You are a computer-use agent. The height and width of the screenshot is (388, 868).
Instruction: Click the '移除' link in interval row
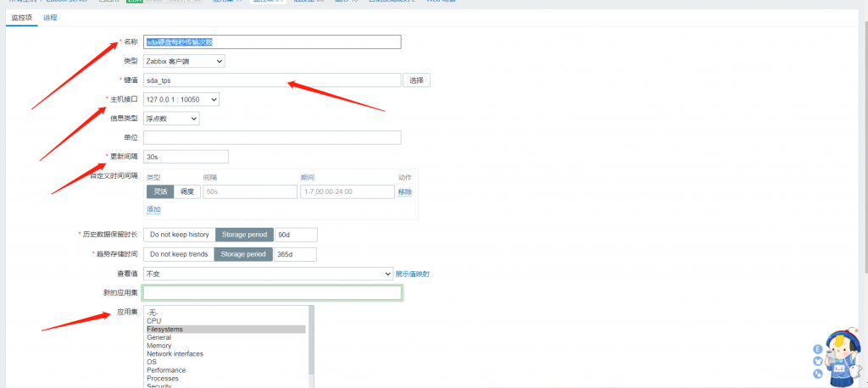coord(404,192)
